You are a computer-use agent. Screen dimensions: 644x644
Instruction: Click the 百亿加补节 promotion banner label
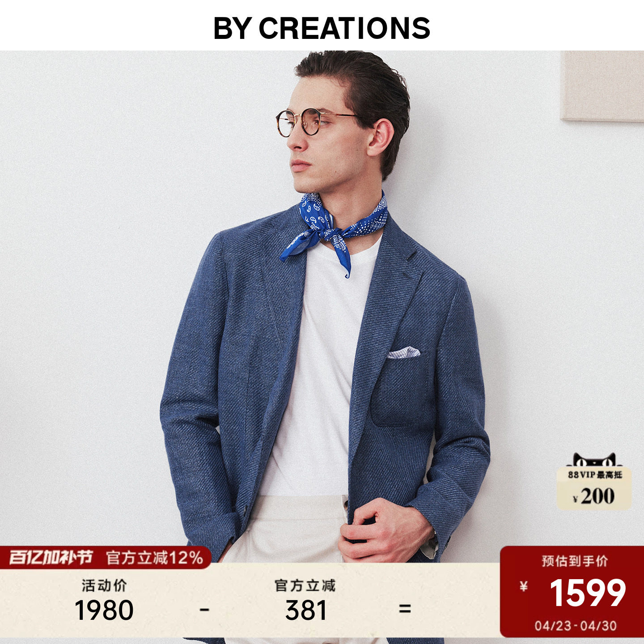click(51, 558)
